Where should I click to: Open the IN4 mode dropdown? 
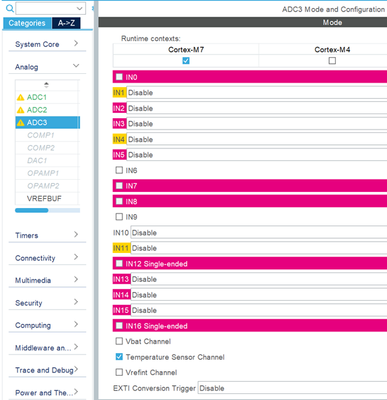(x=257, y=139)
